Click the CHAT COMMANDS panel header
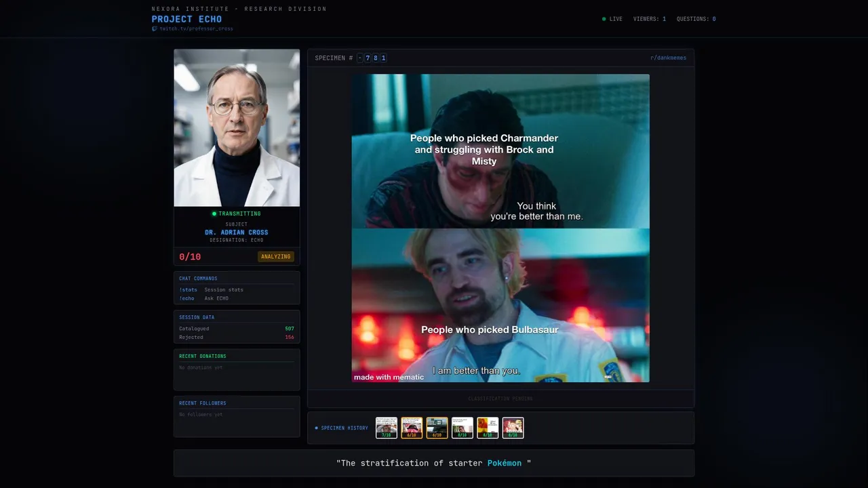868x488 pixels. [x=198, y=279]
